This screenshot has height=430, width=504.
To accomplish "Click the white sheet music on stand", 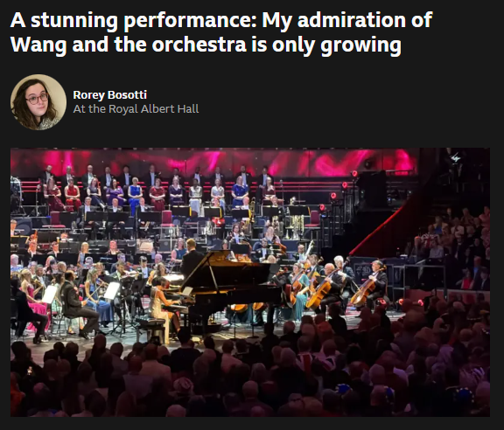I will pos(112,291).
